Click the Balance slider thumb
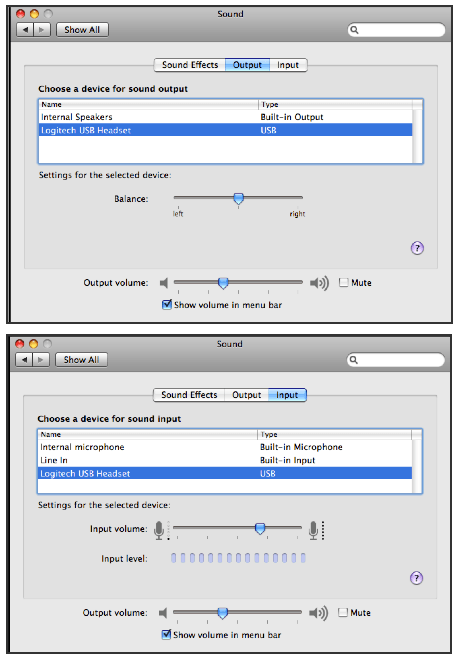 pos(239,199)
